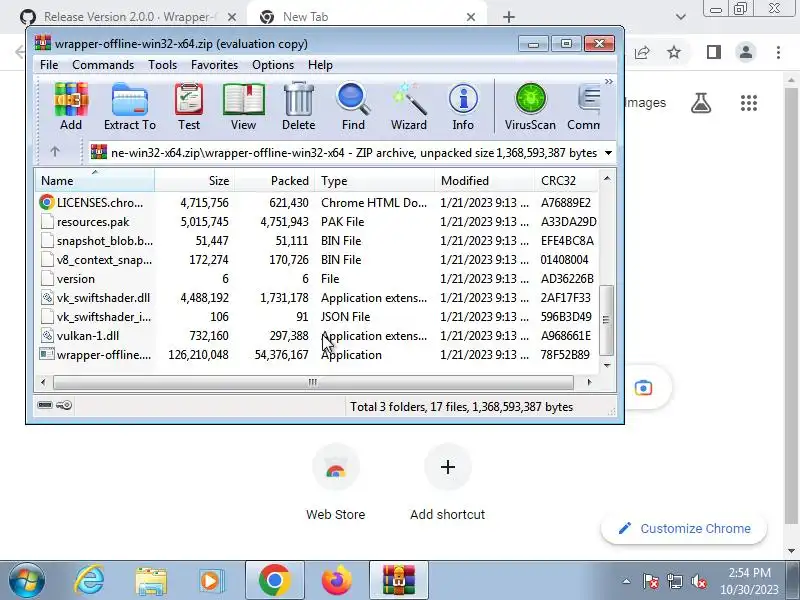Open Firefox from the taskbar
800x600 pixels.
(x=337, y=581)
